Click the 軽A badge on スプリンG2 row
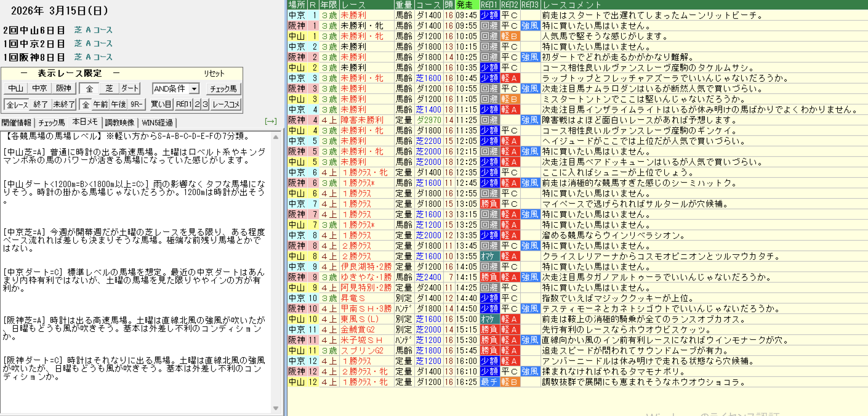 click(510, 351)
